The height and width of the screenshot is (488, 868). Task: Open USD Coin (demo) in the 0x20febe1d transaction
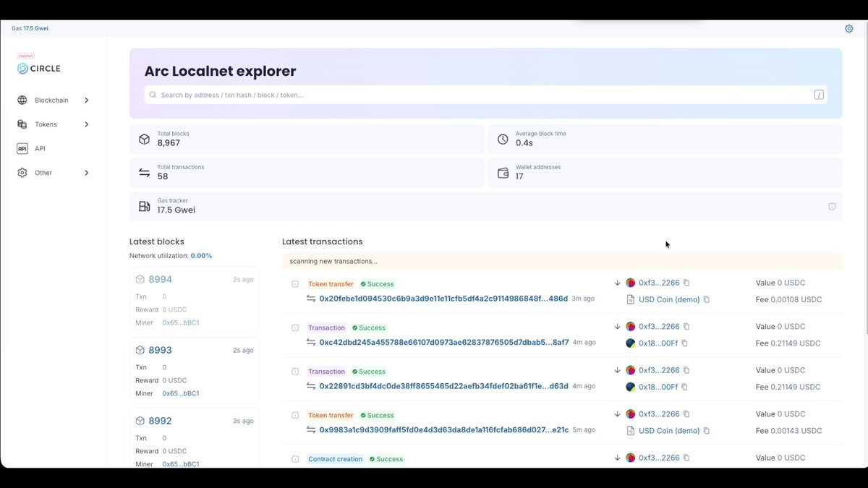point(669,299)
